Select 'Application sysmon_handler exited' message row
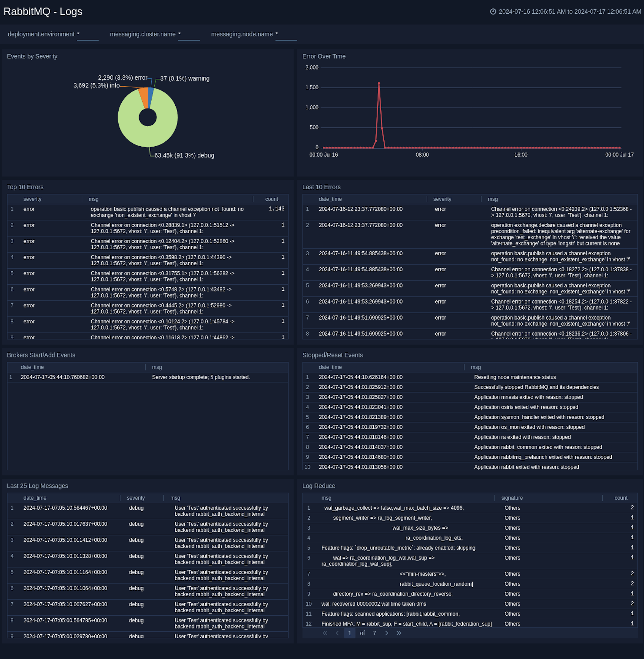The width and height of the screenshot is (644, 659). (x=470, y=417)
